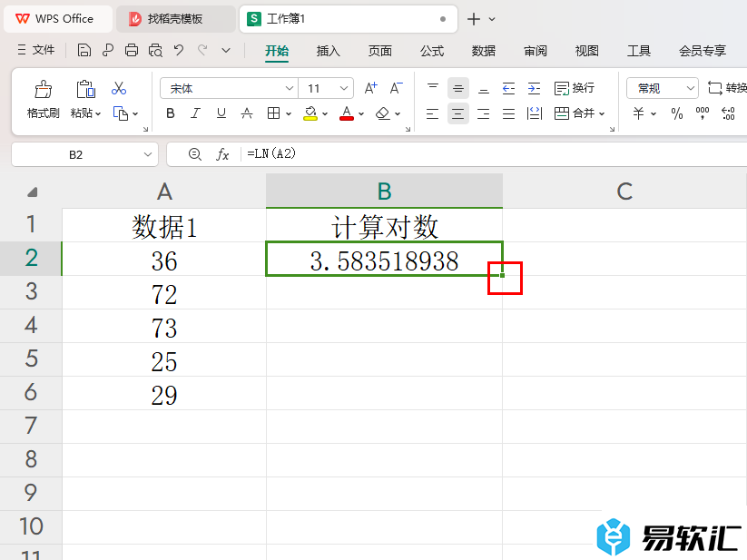This screenshot has height=560, width=747.
Task: Click the Format Painter (格式刷) icon
Action: (43, 89)
